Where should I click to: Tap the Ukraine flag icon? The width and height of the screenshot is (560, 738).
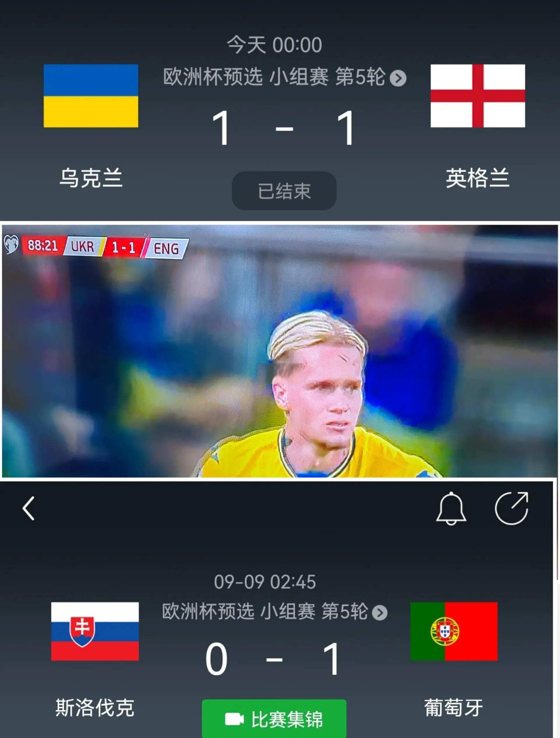(91, 96)
